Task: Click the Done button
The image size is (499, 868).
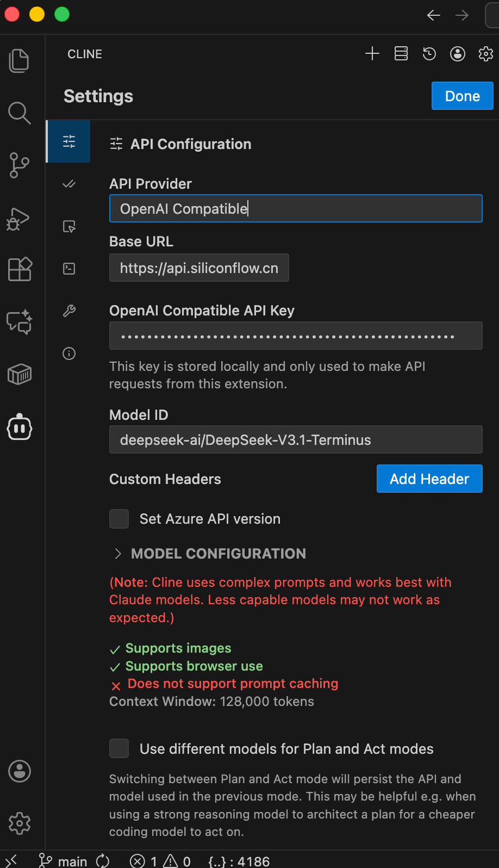Action: coord(463,96)
